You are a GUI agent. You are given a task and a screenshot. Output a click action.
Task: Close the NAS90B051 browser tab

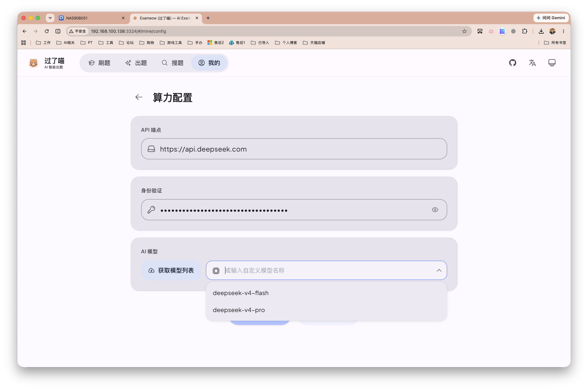point(123,18)
